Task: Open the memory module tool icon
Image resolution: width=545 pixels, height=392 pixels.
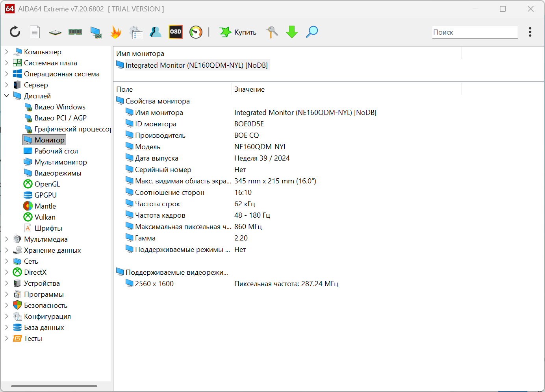Action: (x=75, y=32)
